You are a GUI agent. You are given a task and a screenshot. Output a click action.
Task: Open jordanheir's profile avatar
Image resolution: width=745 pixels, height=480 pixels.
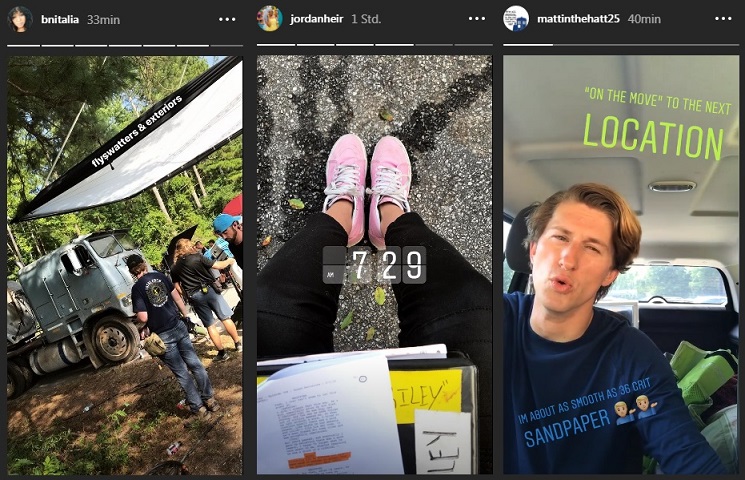pyautogui.click(x=269, y=19)
